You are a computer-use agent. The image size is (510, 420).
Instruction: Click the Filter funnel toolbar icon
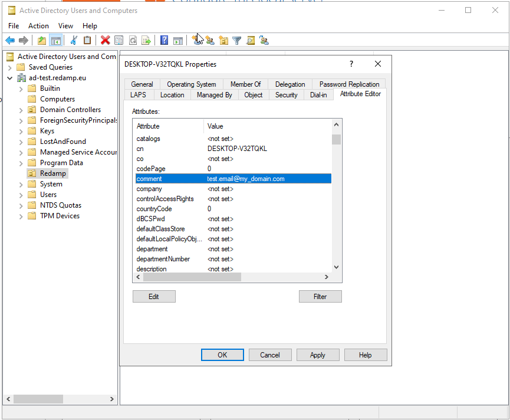tap(237, 40)
